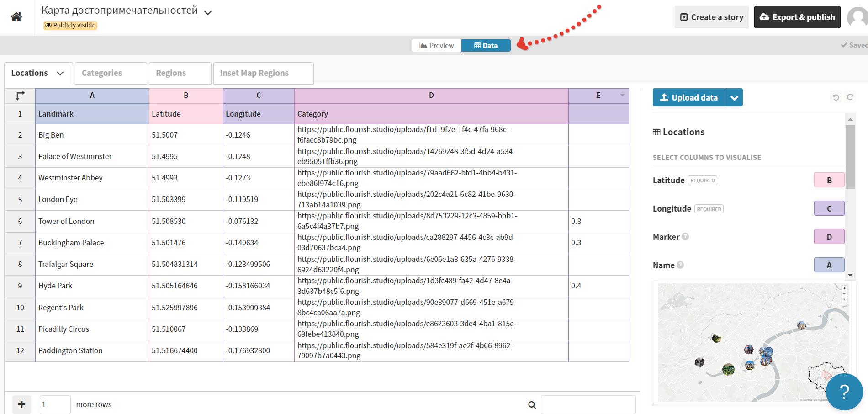Open the user profile avatar
Image resolution: width=868 pixels, height=414 pixels.
pyautogui.click(x=857, y=17)
